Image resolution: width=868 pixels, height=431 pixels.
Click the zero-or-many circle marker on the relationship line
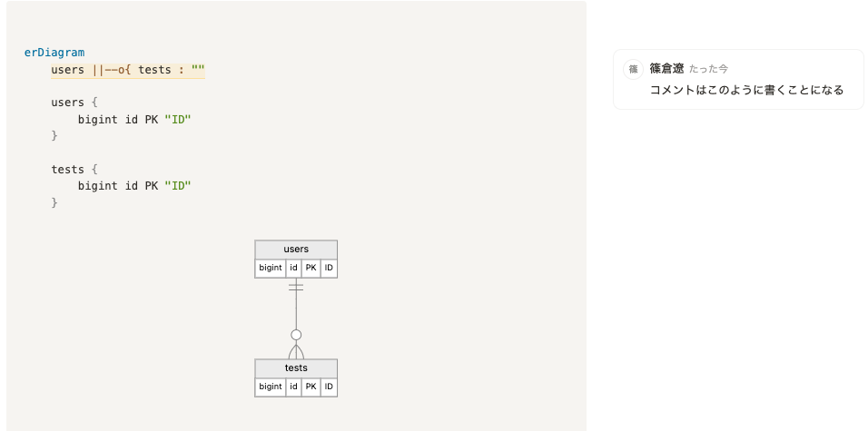pos(296,335)
